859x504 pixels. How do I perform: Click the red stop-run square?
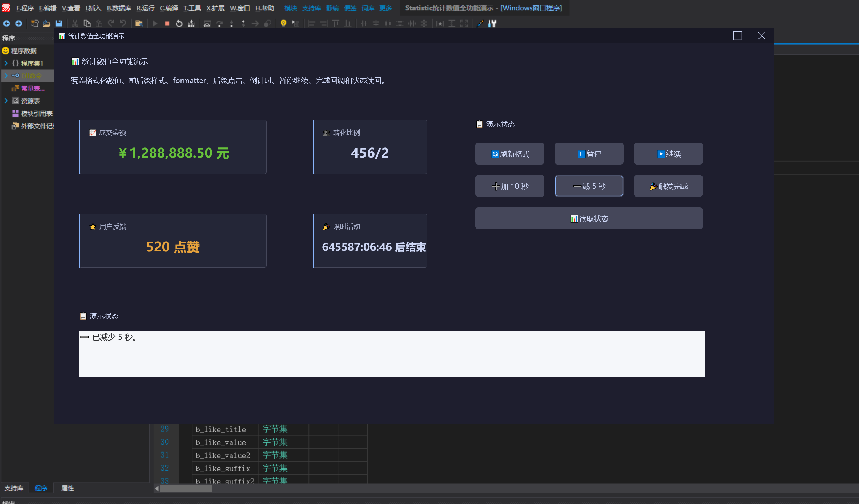tap(167, 23)
